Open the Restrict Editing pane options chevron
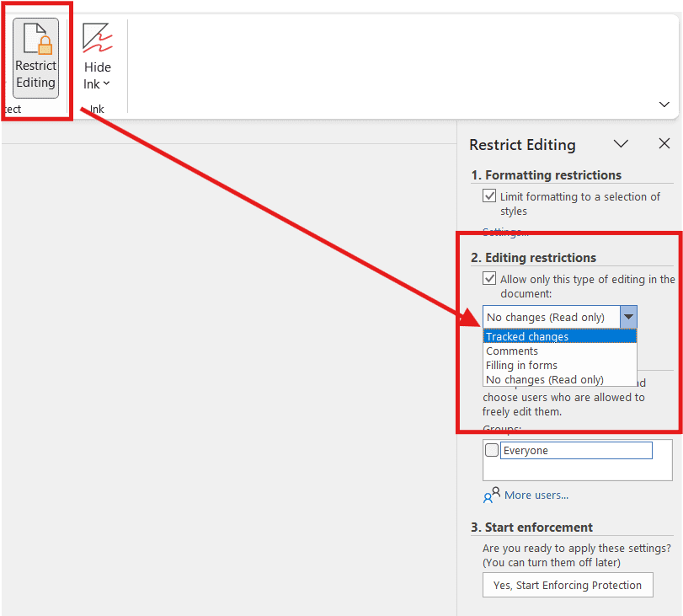Screen dimensions: 683x616 [621, 143]
